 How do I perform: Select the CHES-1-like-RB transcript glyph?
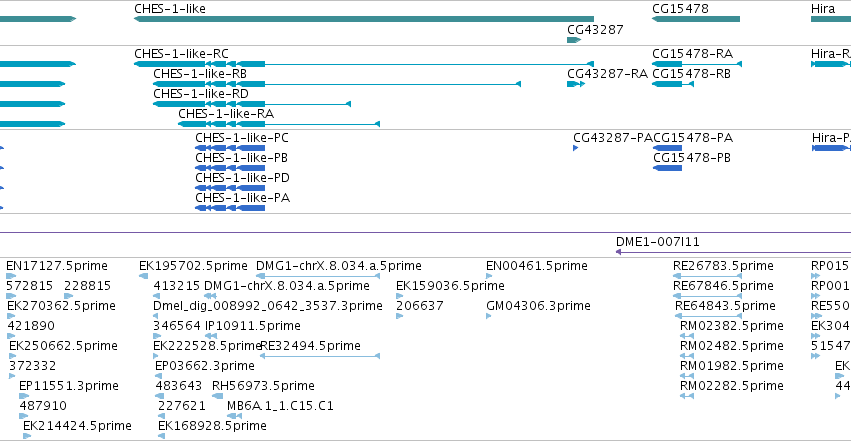[x=337, y=84]
